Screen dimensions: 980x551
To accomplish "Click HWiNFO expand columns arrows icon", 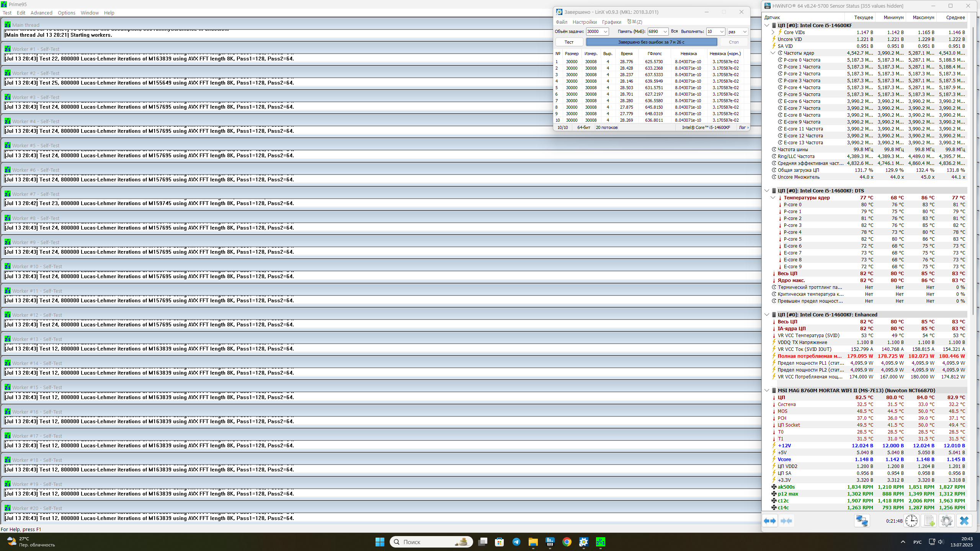I will click(x=770, y=521).
